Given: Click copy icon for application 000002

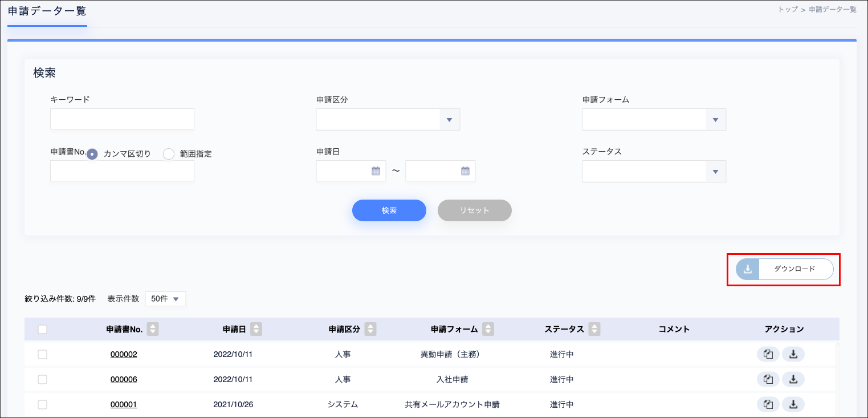Looking at the screenshot, I should coord(768,354).
